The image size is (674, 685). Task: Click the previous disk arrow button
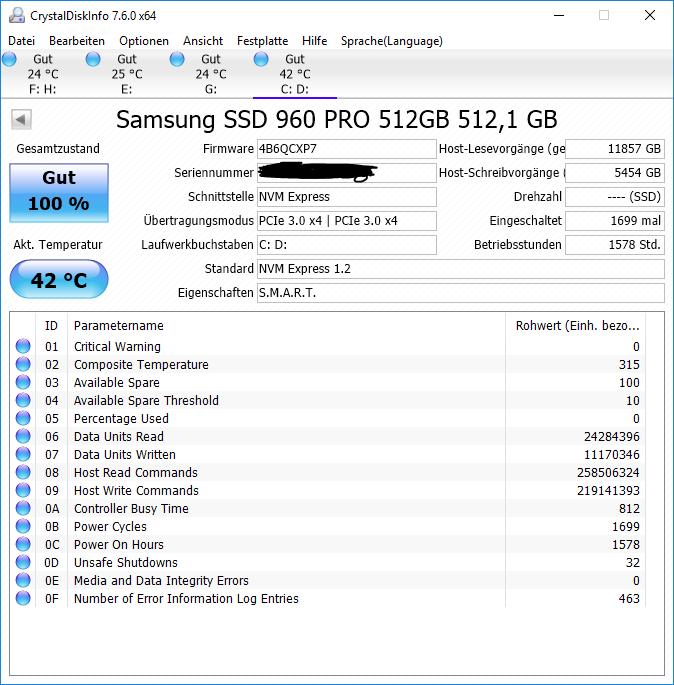21,119
